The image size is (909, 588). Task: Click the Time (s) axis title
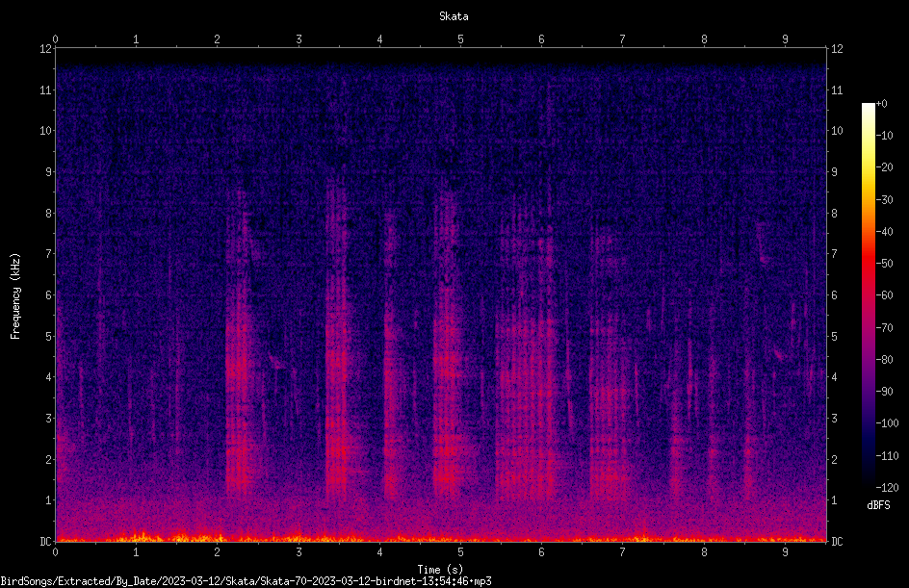(440, 570)
